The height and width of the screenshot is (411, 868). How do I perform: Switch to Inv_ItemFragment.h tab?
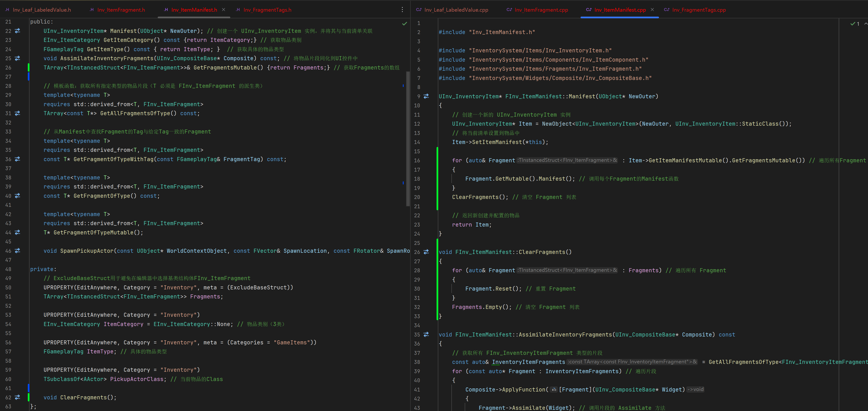point(121,10)
